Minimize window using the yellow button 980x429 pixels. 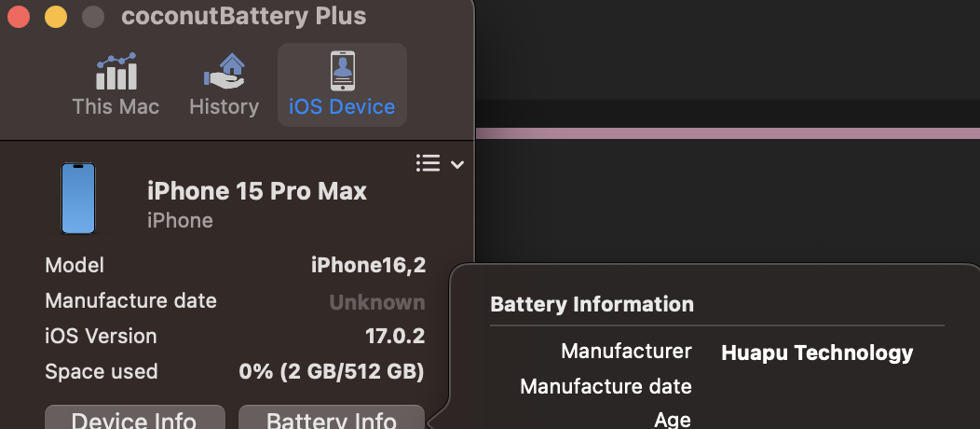tap(56, 17)
